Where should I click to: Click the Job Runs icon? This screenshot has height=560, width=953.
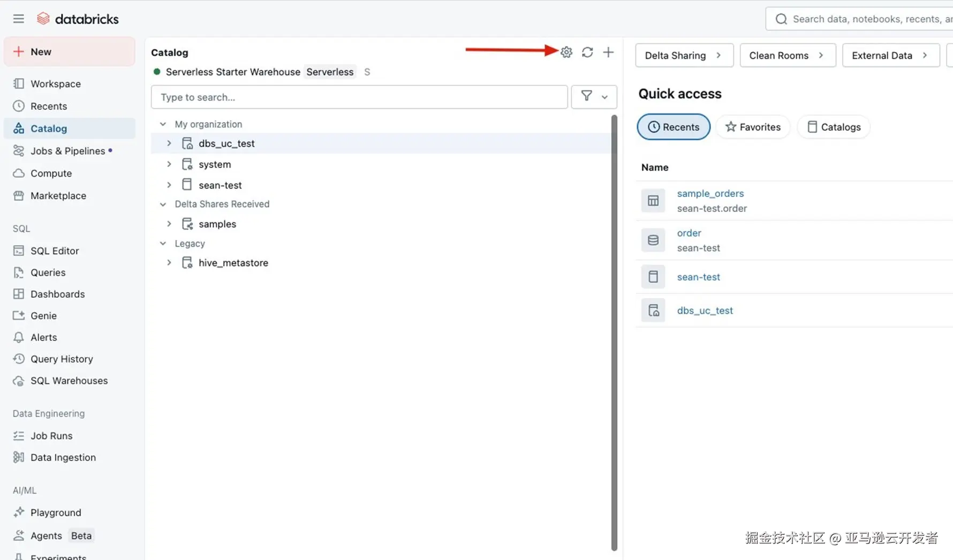[x=19, y=436]
